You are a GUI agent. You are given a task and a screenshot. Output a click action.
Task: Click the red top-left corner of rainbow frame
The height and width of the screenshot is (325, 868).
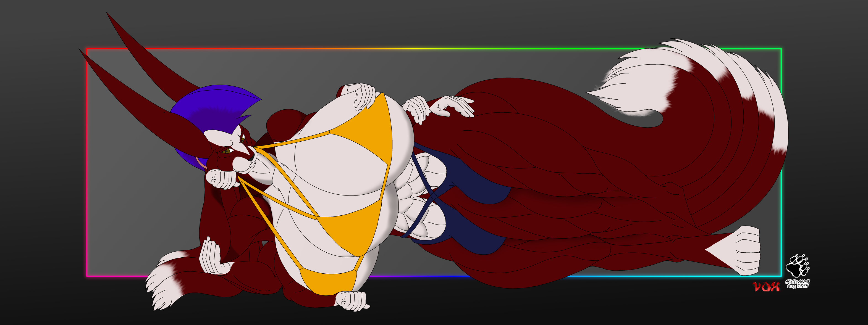point(87,49)
